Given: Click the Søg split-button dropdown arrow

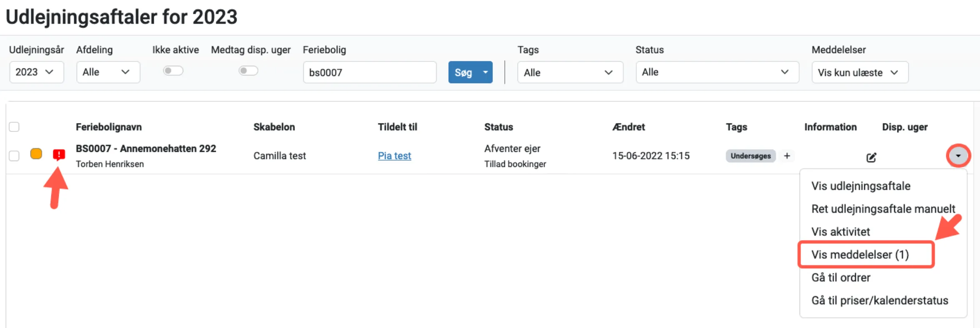Looking at the screenshot, I should 485,72.
